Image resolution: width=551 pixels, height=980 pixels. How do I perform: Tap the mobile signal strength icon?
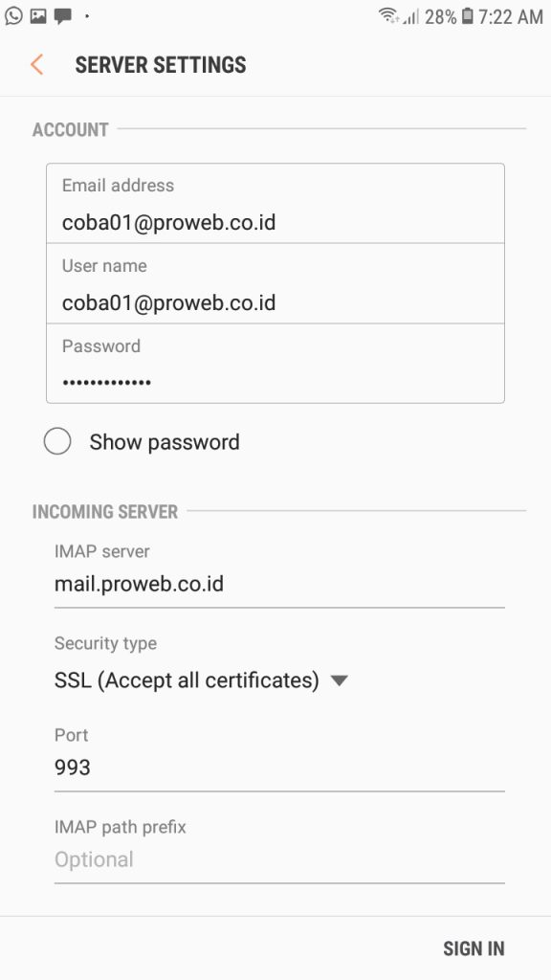[410, 16]
